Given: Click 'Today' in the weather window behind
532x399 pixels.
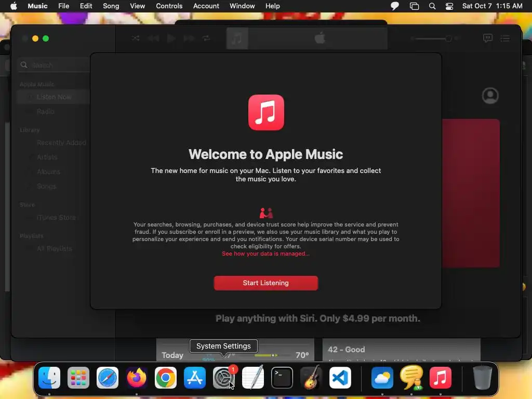Looking at the screenshot, I should (172, 355).
